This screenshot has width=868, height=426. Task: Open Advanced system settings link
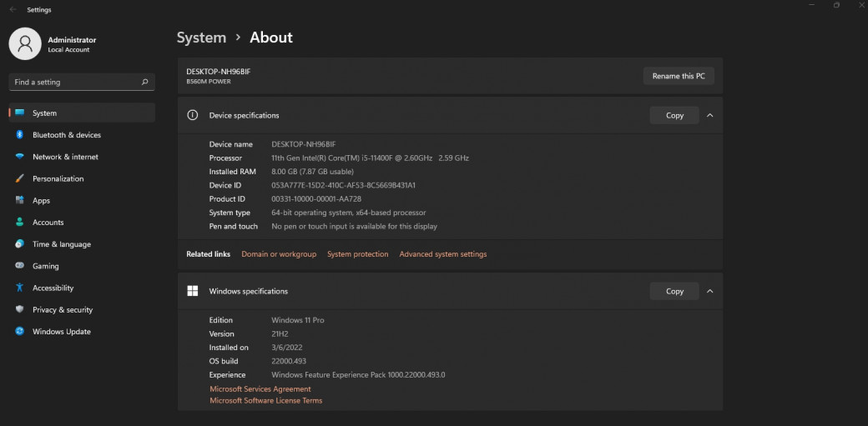click(x=442, y=254)
